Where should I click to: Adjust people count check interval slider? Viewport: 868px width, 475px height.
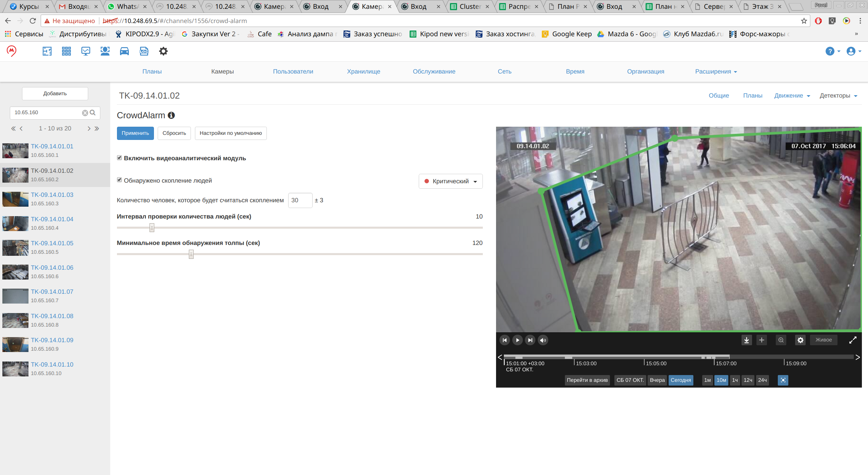coord(152,228)
